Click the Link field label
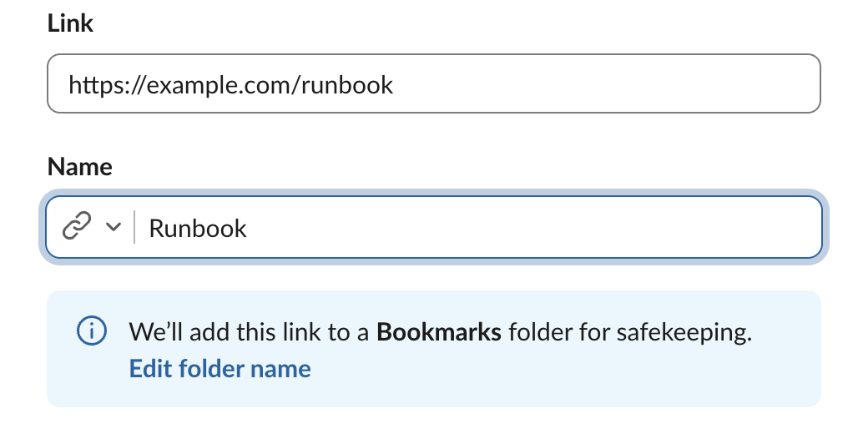The height and width of the screenshot is (434, 868). click(70, 23)
